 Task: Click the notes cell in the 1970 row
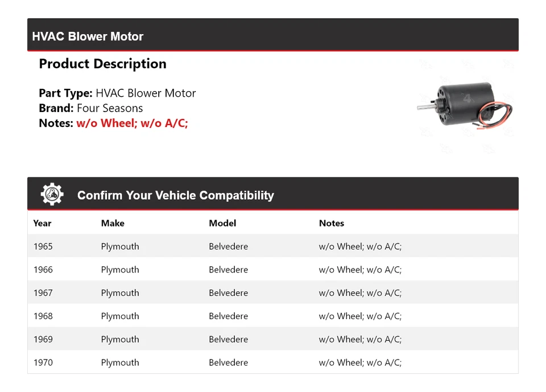(360, 362)
